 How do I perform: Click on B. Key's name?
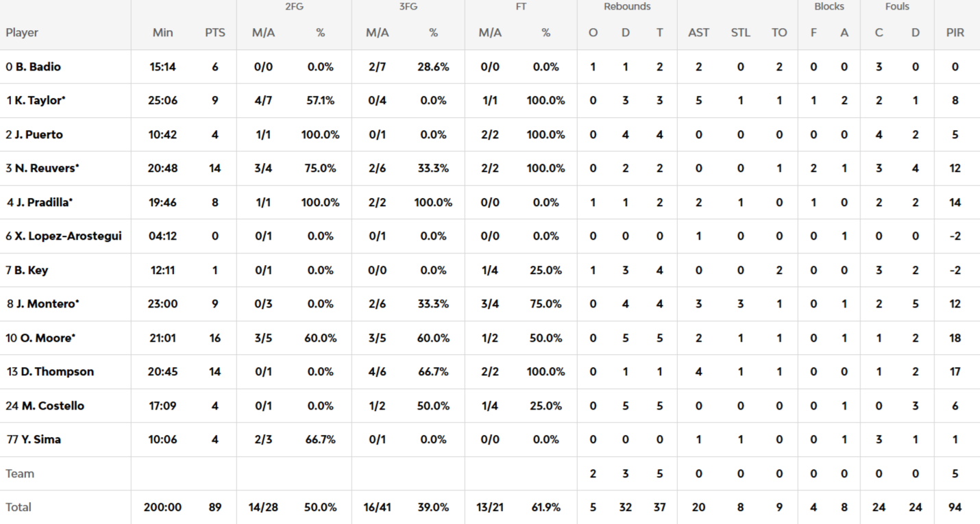pyautogui.click(x=31, y=271)
